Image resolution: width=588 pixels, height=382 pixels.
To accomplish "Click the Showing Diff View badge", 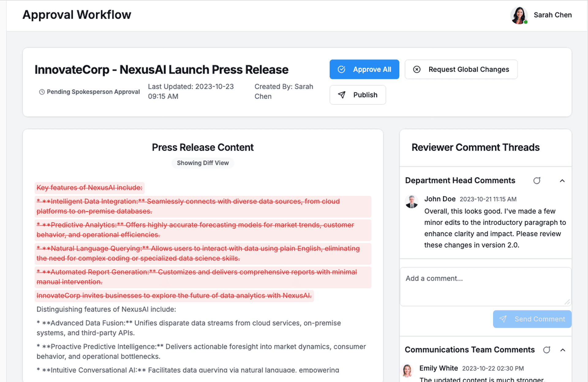I will (203, 163).
